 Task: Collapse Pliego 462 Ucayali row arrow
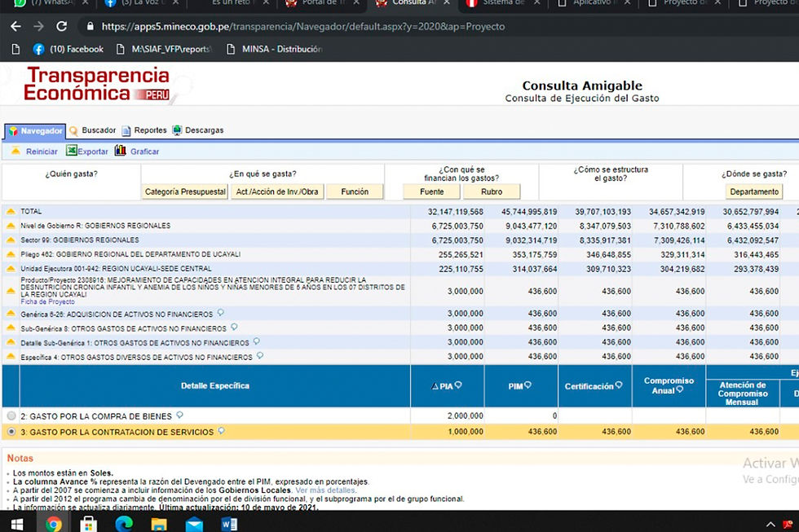coord(11,254)
